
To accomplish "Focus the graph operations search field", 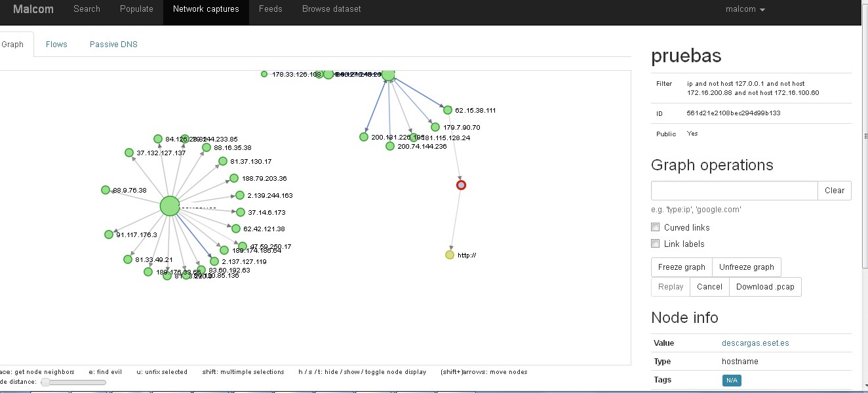I will point(734,191).
